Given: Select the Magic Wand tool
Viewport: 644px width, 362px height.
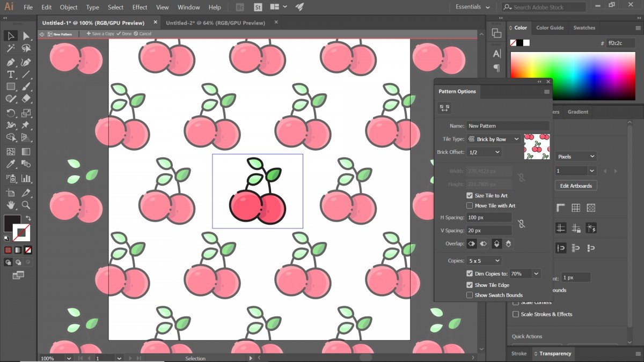Looking at the screenshot, I should point(10,49).
